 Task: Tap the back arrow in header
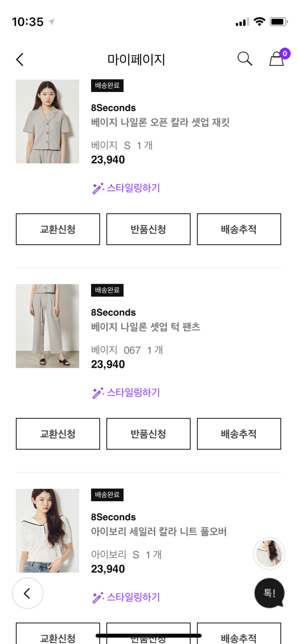[x=20, y=60]
